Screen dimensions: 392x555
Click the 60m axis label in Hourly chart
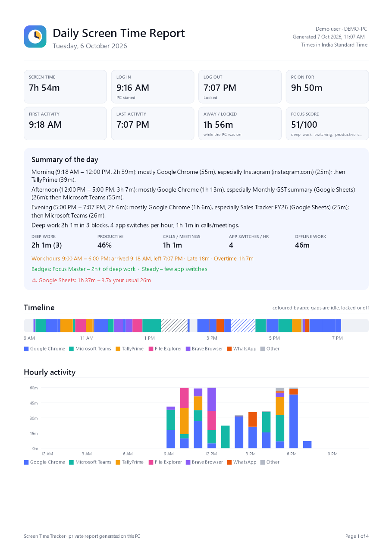point(34,388)
